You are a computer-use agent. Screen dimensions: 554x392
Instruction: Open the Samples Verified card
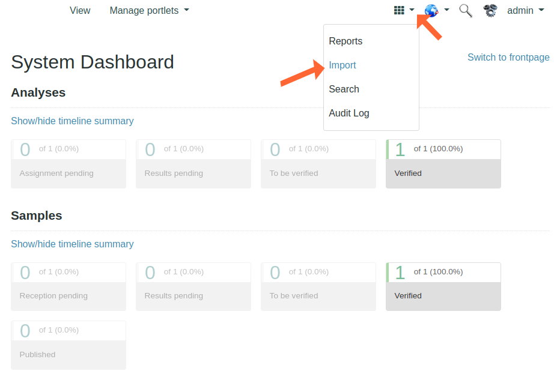(x=443, y=286)
